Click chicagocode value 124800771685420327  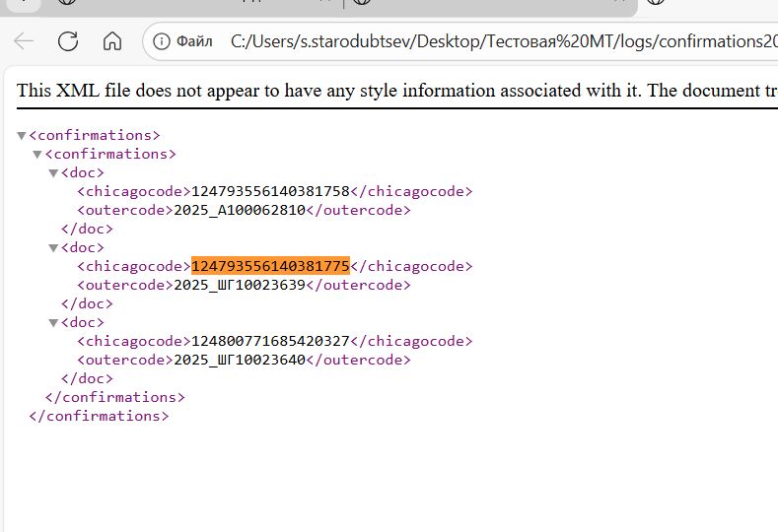coord(270,341)
